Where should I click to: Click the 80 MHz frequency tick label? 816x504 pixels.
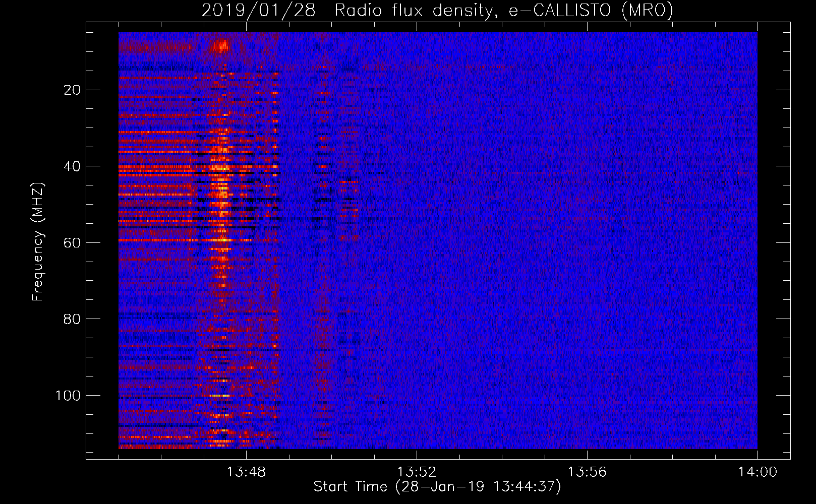73,319
